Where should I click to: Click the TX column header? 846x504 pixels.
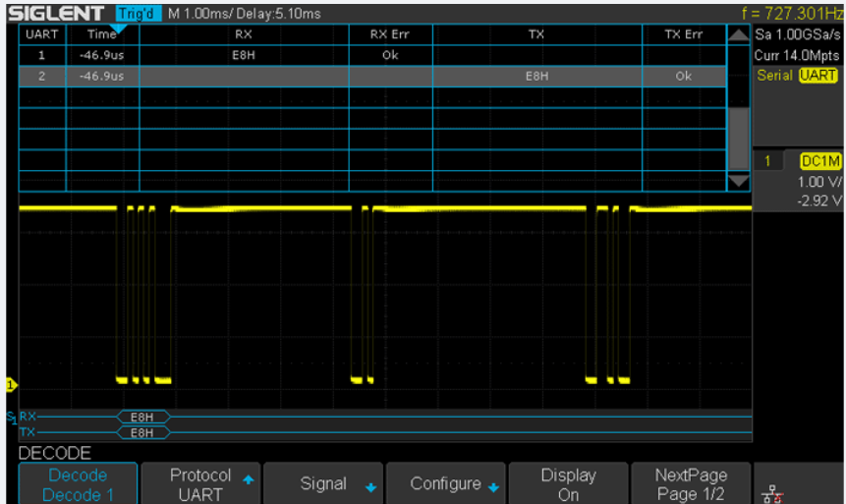tap(536, 34)
